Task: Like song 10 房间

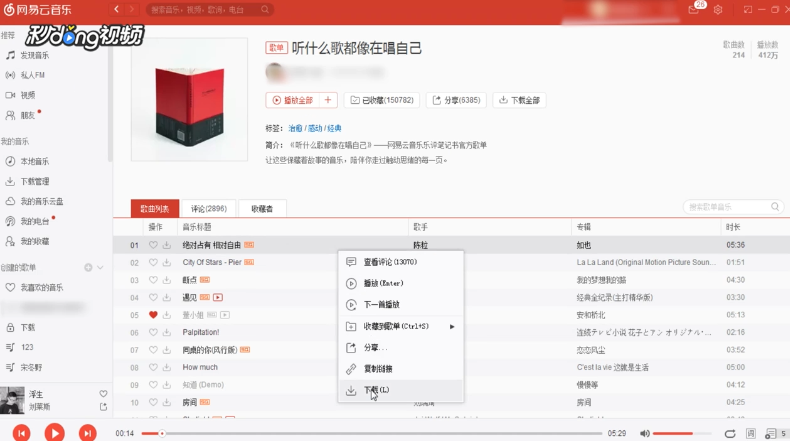Action: coord(153,402)
